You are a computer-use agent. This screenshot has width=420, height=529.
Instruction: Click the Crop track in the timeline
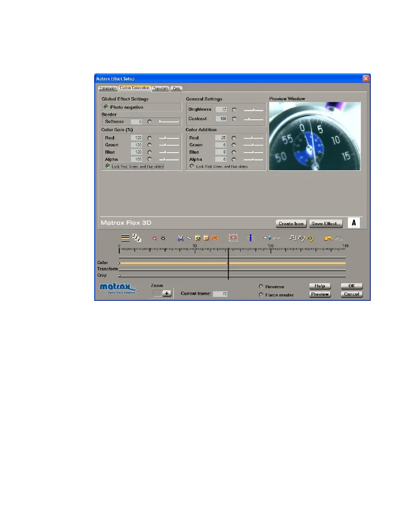tap(232, 276)
